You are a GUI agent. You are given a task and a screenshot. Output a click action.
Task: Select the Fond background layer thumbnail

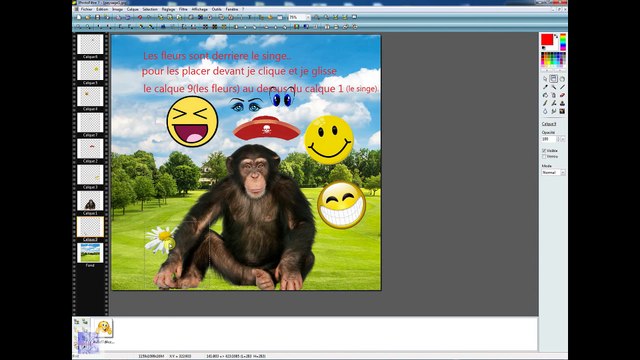pyautogui.click(x=90, y=253)
